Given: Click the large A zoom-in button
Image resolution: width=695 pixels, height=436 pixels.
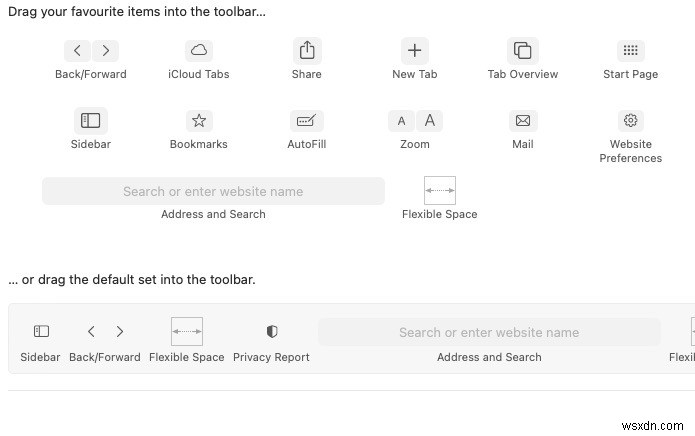Looking at the screenshot, I should pos(429,121).
